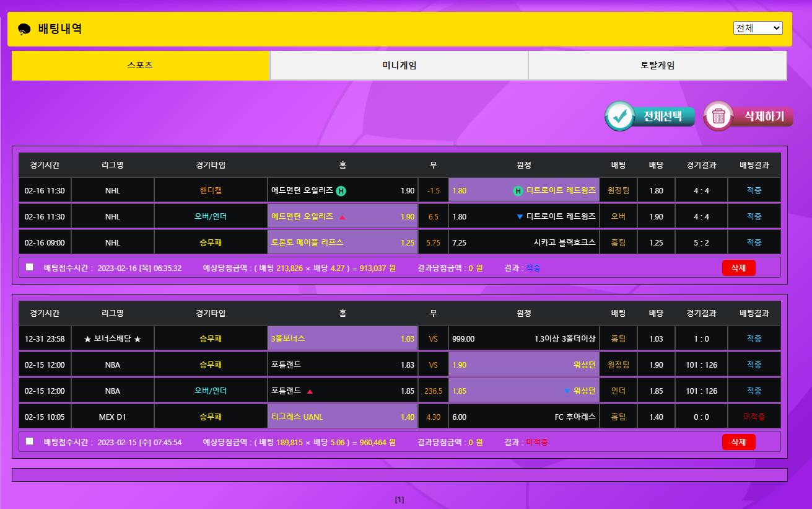Click the blue down arrow next to 워싱턴
The image size is (812, 509).
(x=566, y=391)
